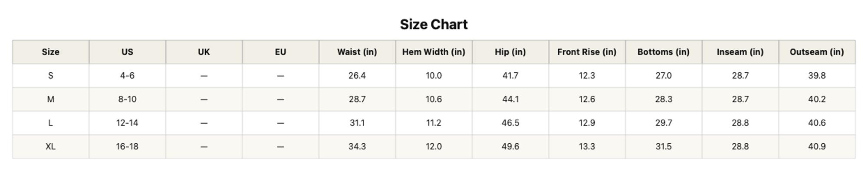The width and height of the screenshot is (868, 171).
Task: Click the UK column header
Action: point(204,52)
